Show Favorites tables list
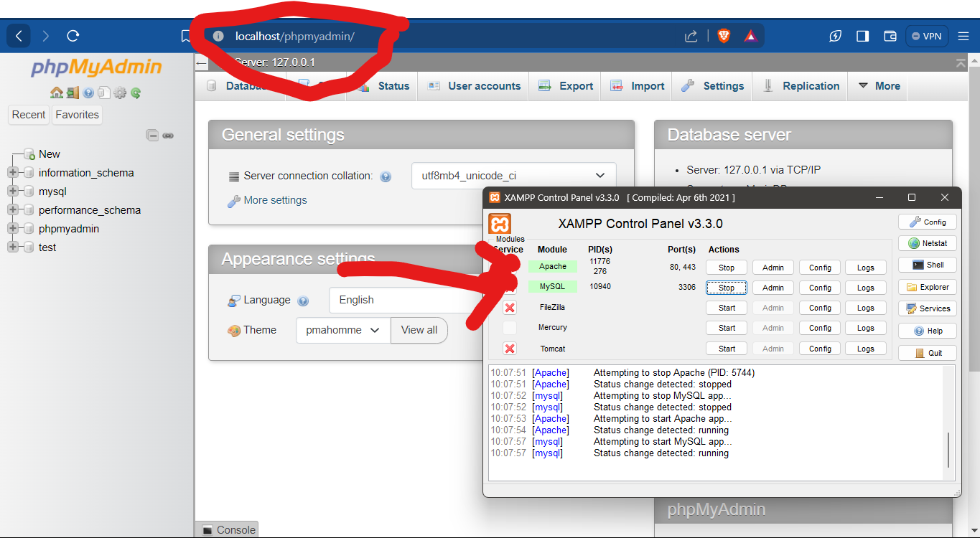Image resolution: width=980 pixels, height=538 pixels. [x=78, y=115]
